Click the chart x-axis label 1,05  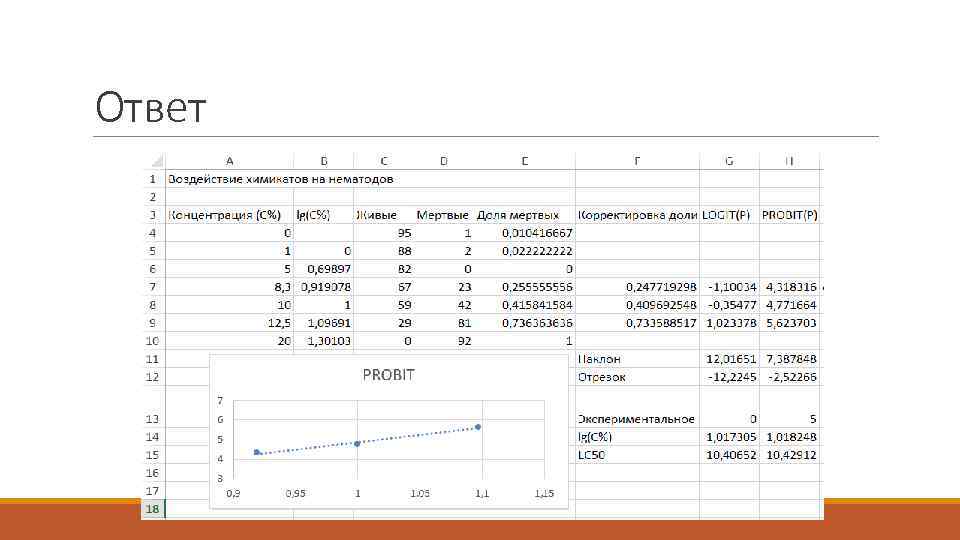point(420,493)
